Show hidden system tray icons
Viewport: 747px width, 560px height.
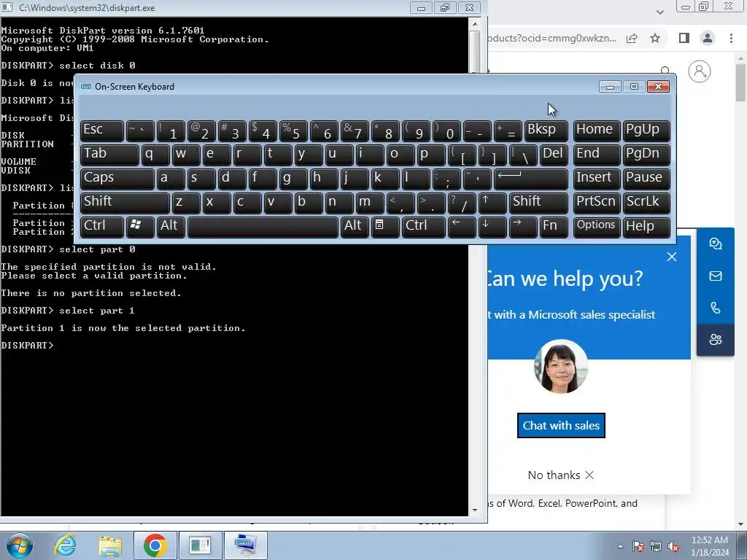pos(620,546)
